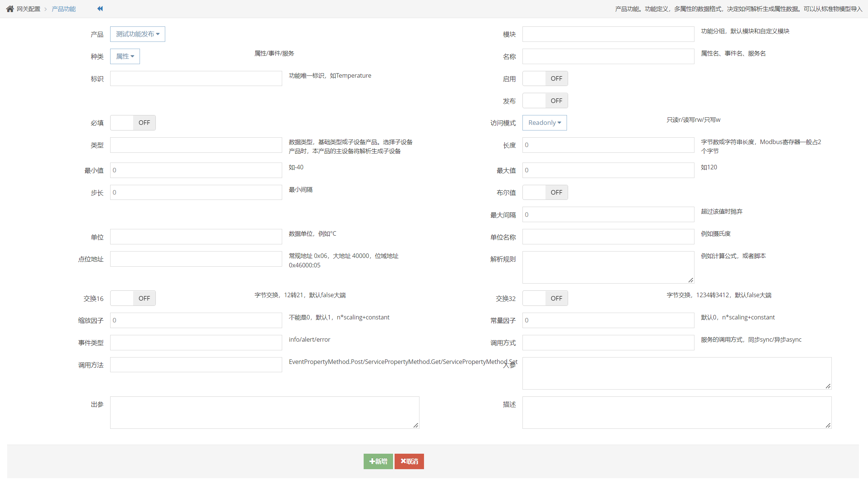Screen dimensions: 868x485
Task: Enable the 必填 switch
Action: click(x=133, y=123)
